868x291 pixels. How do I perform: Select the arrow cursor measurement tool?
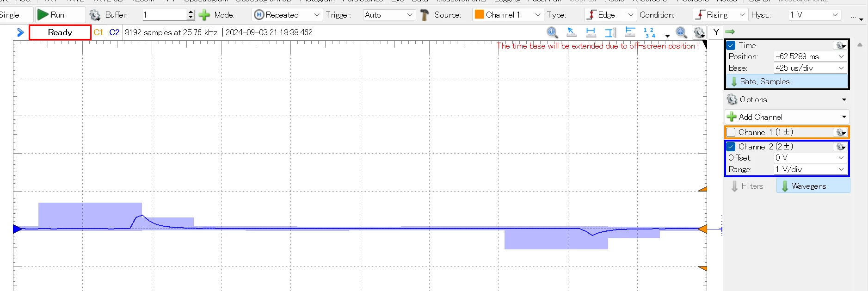tap(572, 32)
